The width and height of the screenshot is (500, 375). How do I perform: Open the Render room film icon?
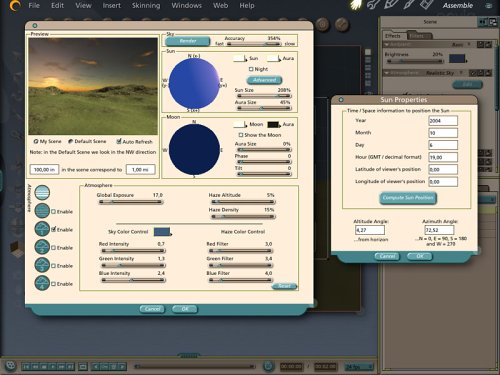[427, 5]
